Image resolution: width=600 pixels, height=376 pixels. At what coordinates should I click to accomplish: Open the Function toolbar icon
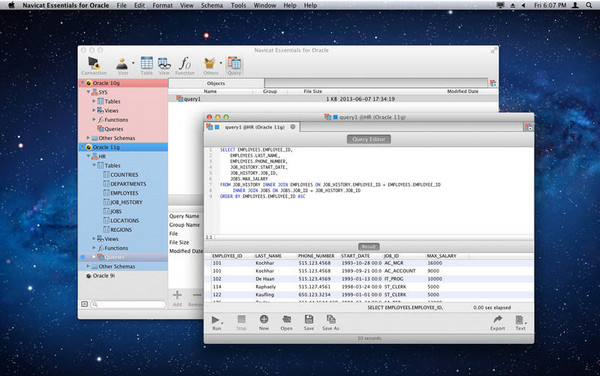pos(185,66)
